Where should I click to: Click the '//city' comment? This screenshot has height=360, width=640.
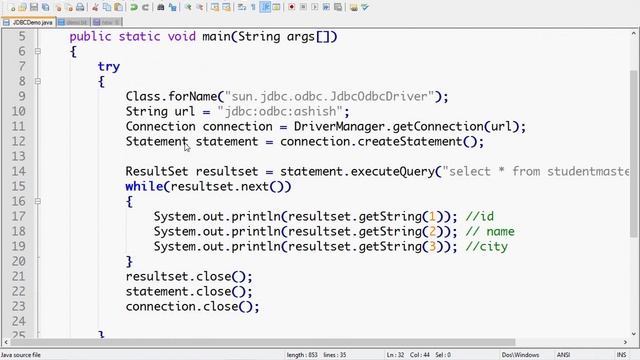coord(487,247)
